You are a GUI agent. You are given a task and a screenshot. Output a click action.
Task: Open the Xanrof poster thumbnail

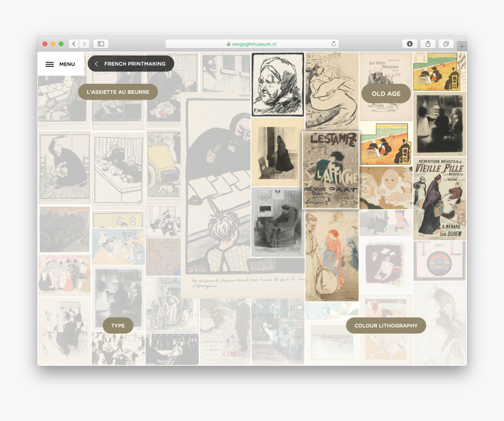coord(225,332)
